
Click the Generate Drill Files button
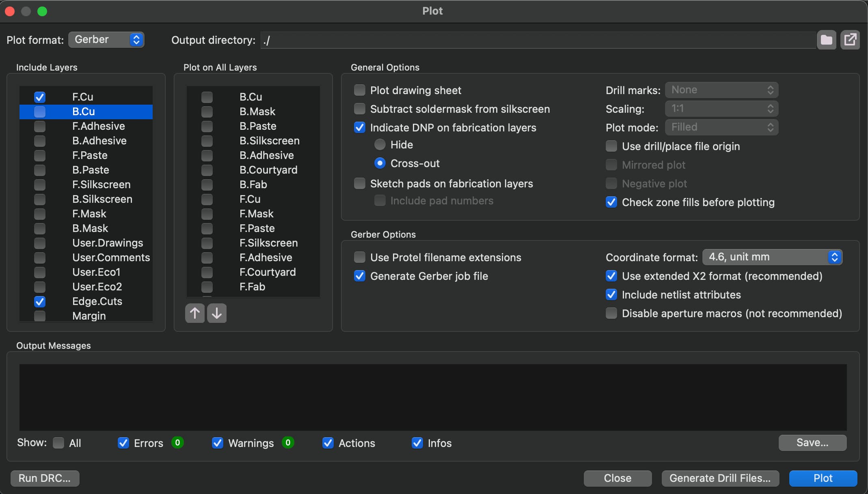720,478
